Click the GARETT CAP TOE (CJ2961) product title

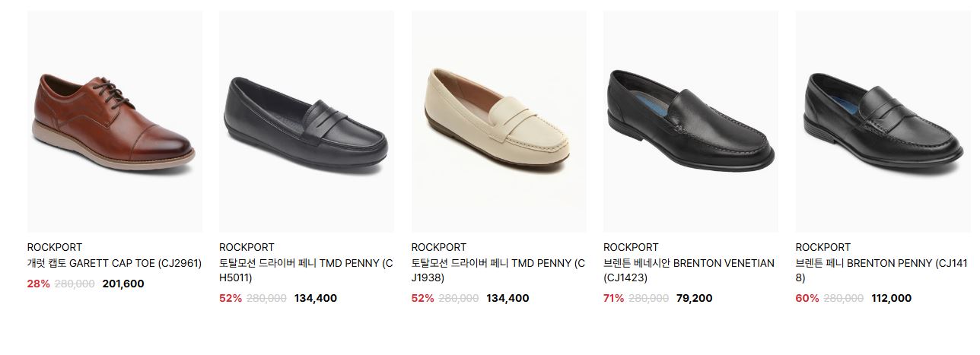115,263
